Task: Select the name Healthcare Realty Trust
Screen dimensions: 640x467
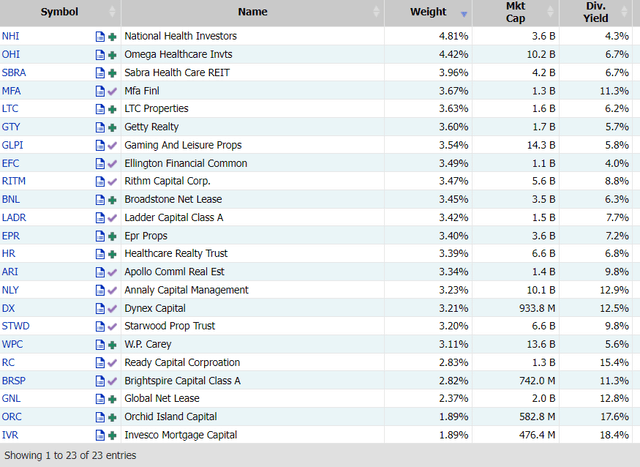Action: 176,254
